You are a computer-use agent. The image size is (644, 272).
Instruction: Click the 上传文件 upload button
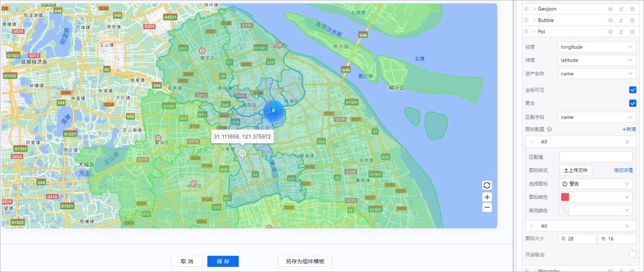(x=576, y=171)
